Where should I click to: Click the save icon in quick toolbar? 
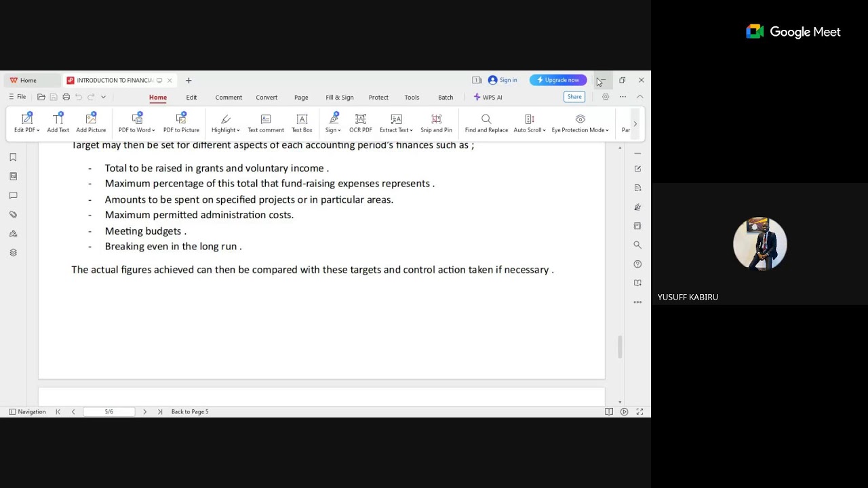[54, 97]
